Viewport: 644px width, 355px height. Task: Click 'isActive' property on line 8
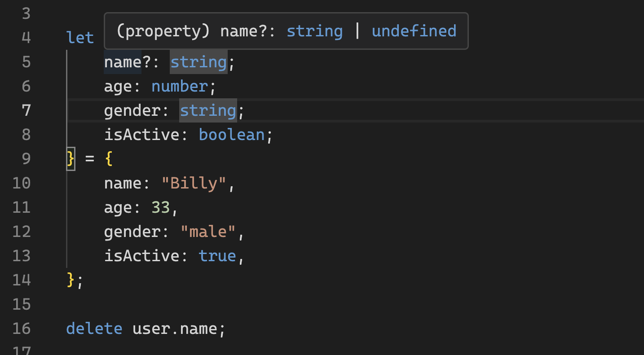coord(141,135)
